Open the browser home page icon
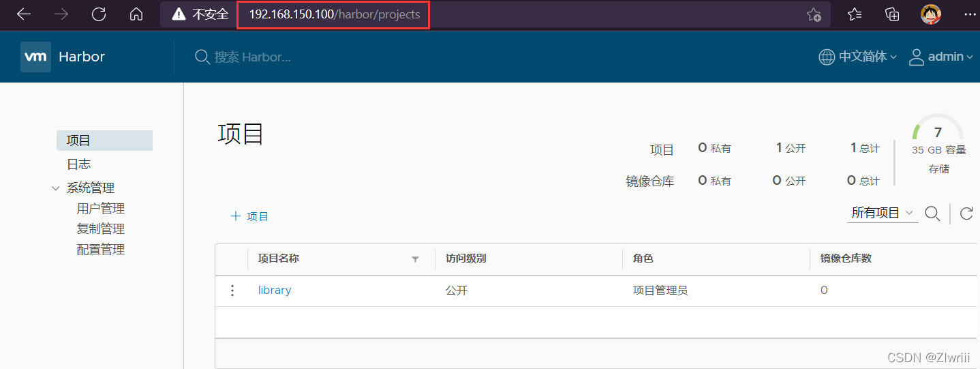The height and width of the screenshot is (369, 980). tap(136, 14)
